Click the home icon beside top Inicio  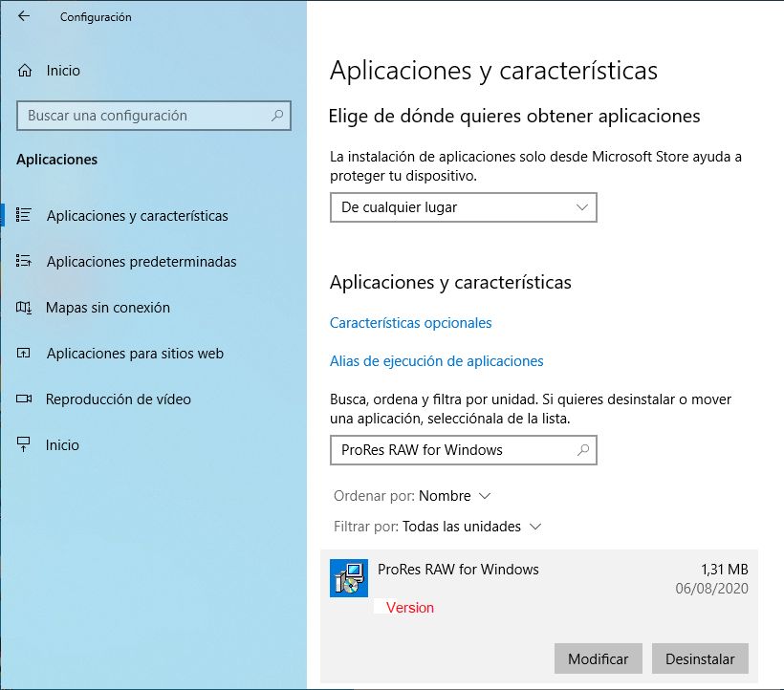point(25,71)
